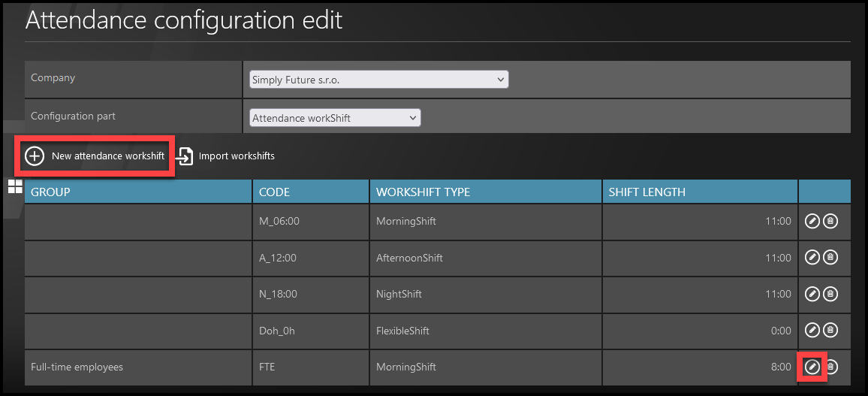The width and height of the screenshot is (868, 396).
Task: Delete the M_06:00 workshift row
Action: coord(830,221)
